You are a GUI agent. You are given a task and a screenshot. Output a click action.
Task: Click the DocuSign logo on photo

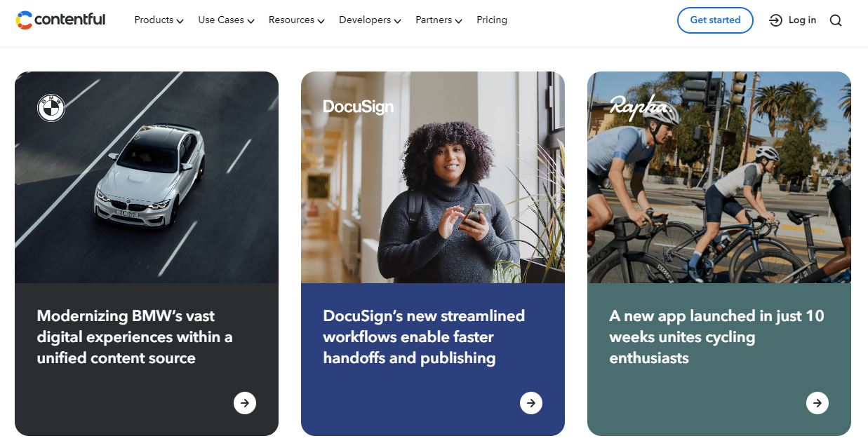tap(358, 107)
